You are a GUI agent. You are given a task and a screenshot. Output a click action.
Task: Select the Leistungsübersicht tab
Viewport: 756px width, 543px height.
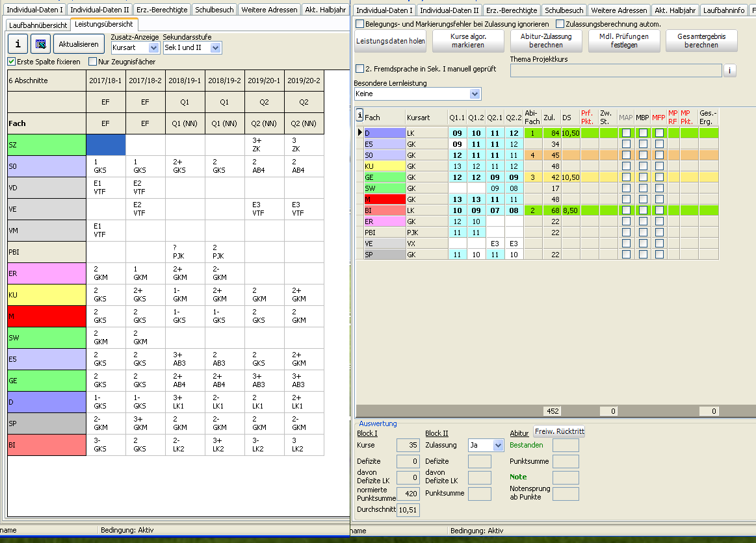point(103,24)
